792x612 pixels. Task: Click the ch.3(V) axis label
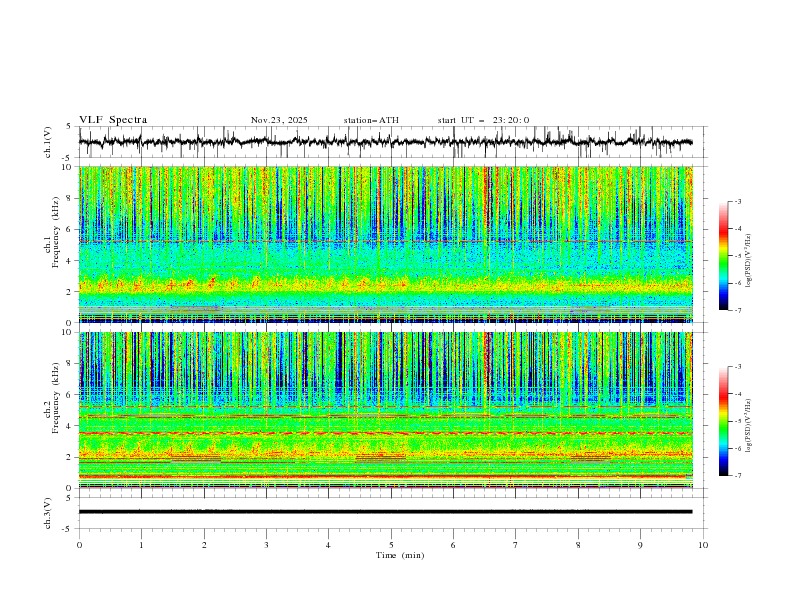[x=49, y=512]
